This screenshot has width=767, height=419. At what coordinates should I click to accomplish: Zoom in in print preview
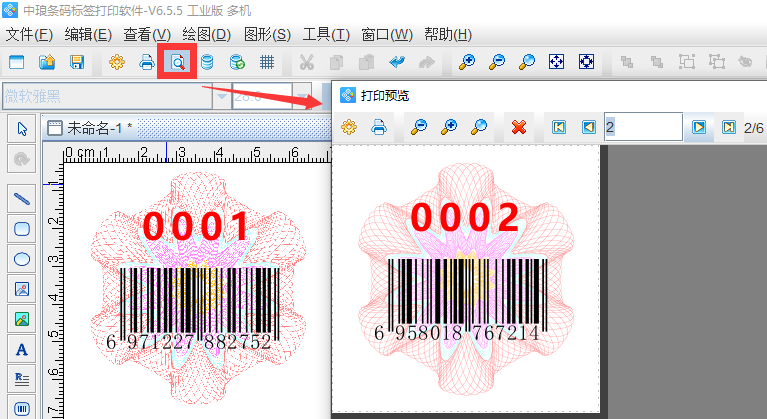pyautogui.click(x=449, y=127)
